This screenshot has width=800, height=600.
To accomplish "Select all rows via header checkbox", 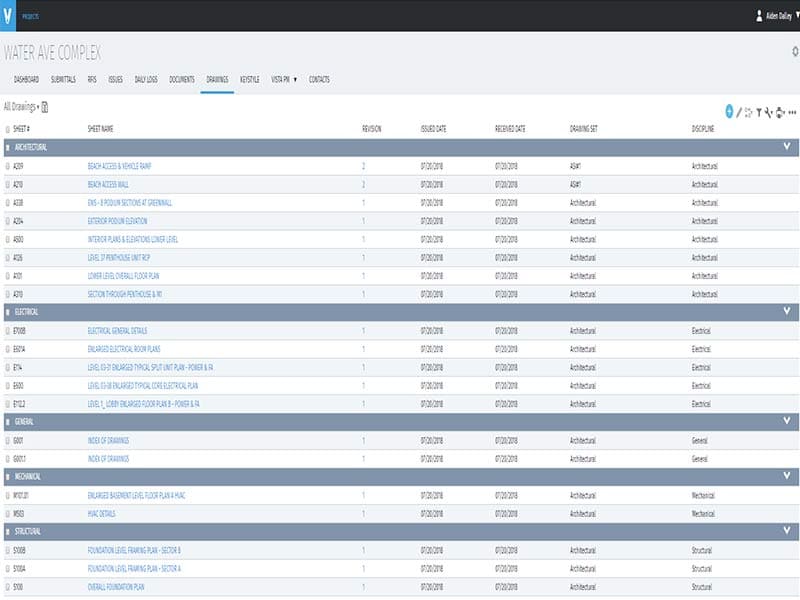I will 8,129.
